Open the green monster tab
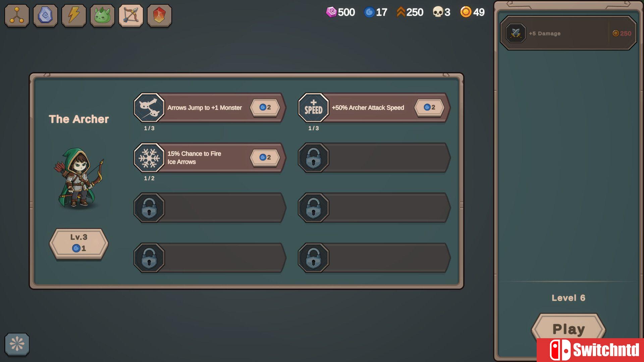644x362 pixels. coord(102,15)
